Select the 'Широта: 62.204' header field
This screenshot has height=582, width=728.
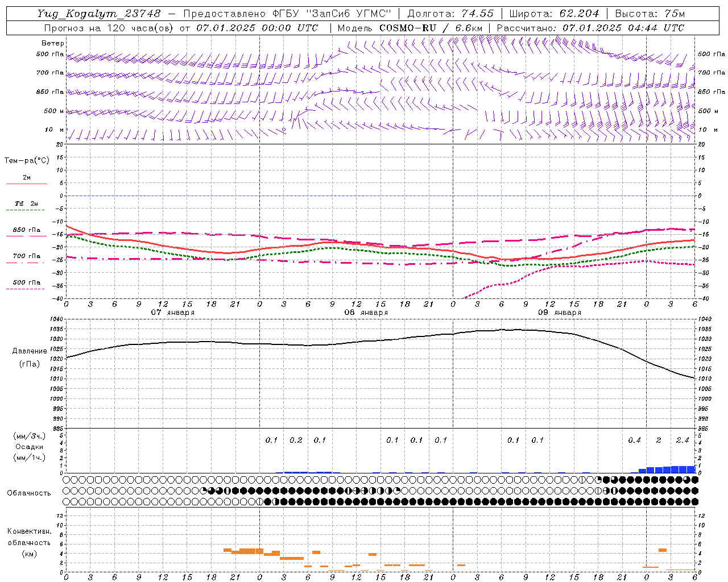tap(554, 13)
